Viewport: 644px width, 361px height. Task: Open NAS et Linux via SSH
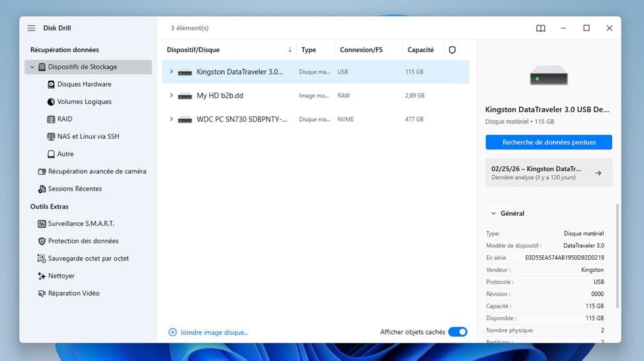[x=83, y=136]
